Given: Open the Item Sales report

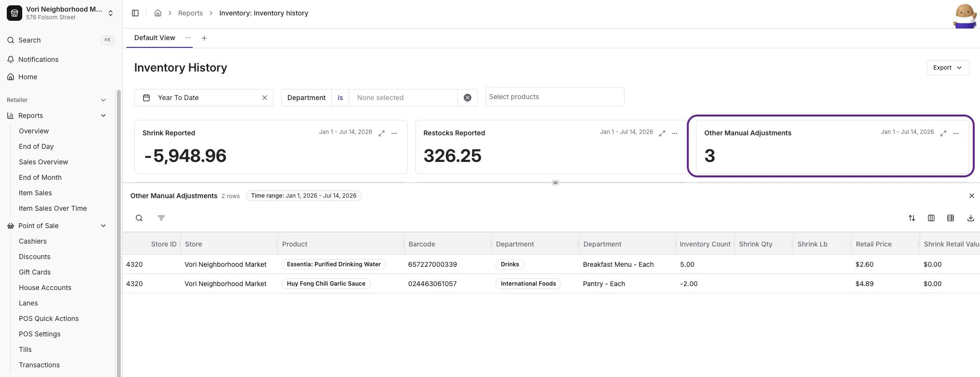Looking at the screenshot, I should [35, 193].
